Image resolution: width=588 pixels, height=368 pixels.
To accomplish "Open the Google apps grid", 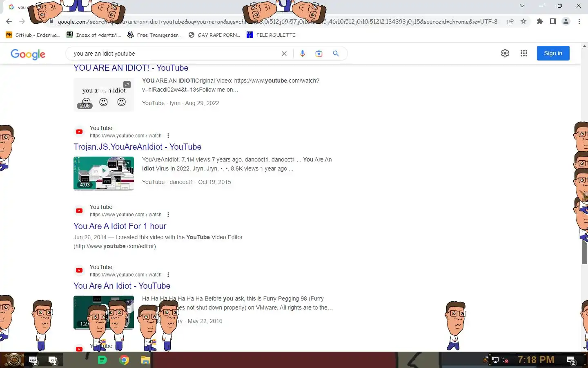I will 524,53.
